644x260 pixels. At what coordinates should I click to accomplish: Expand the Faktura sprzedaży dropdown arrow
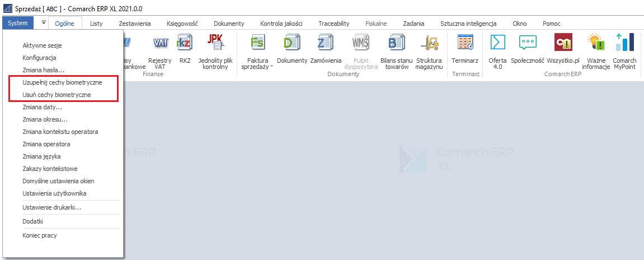(x=271, y=67)
